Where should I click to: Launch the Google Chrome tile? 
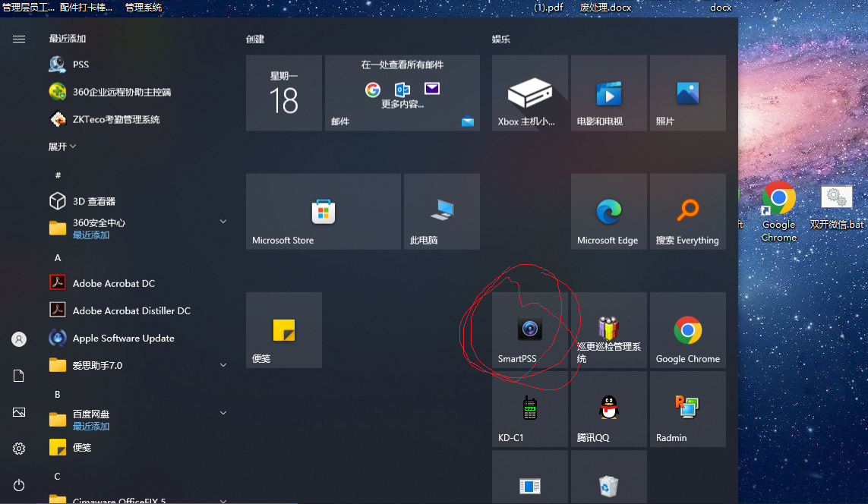[x=687, y=330]
